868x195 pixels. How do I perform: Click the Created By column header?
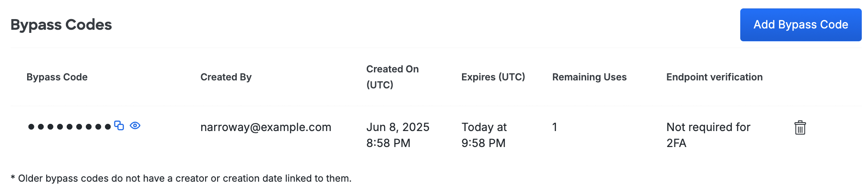tap(226, 77)
